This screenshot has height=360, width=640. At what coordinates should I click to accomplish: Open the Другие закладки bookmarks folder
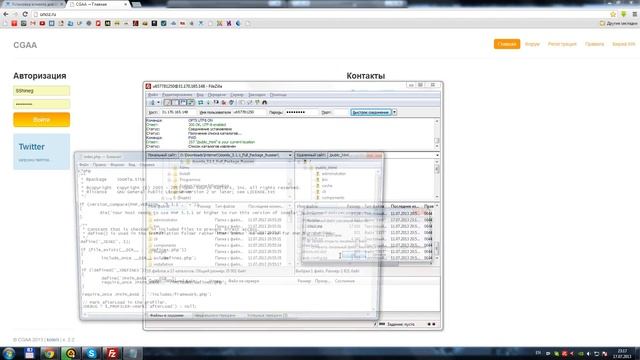(x=618, y=24)
